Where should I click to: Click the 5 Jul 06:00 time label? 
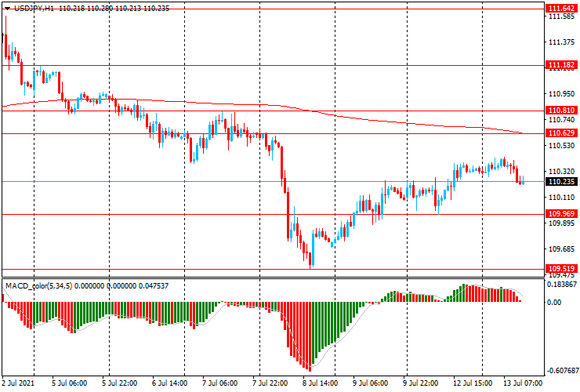(69, 383)
